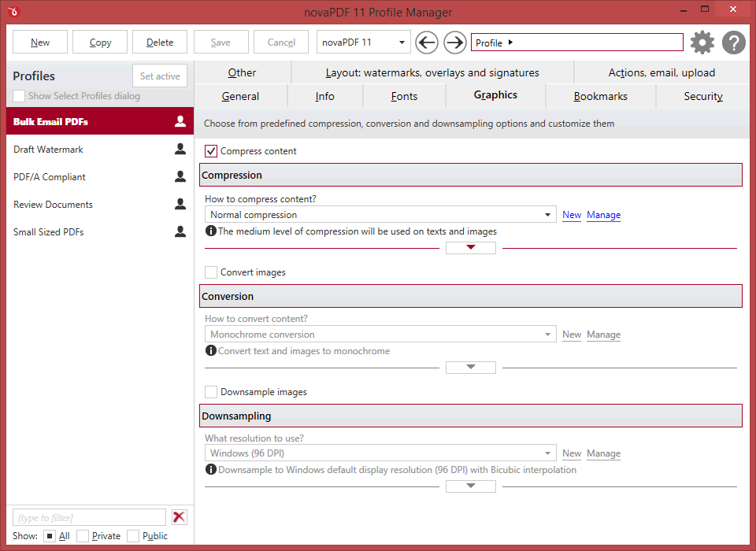Click the Compression section header
This screenshot has width=756, height=551.
click(x=471, y=175)
